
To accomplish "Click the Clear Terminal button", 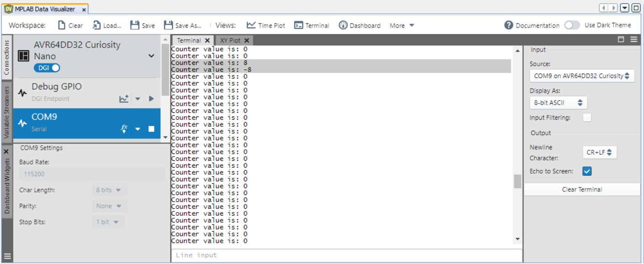I will [581, 190].
